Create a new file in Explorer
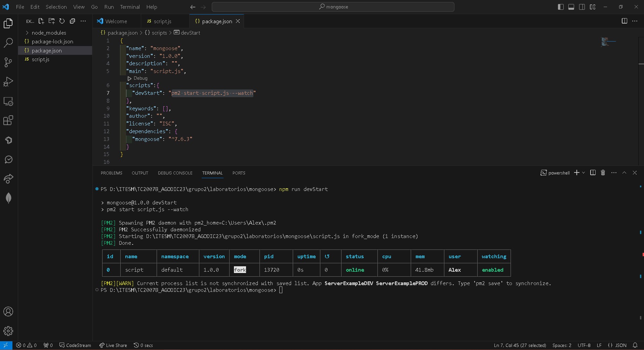This screenshot has height=350, width=644. (41, 21)
